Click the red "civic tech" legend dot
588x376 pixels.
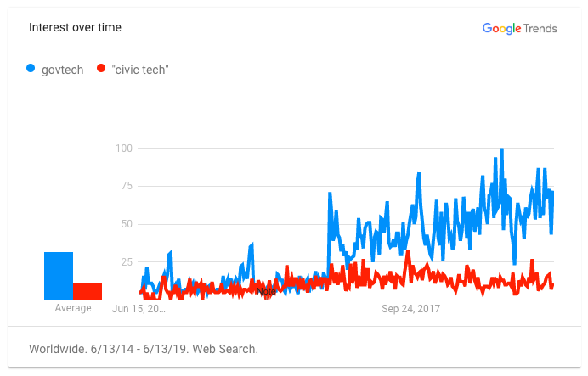pos(101,70)
